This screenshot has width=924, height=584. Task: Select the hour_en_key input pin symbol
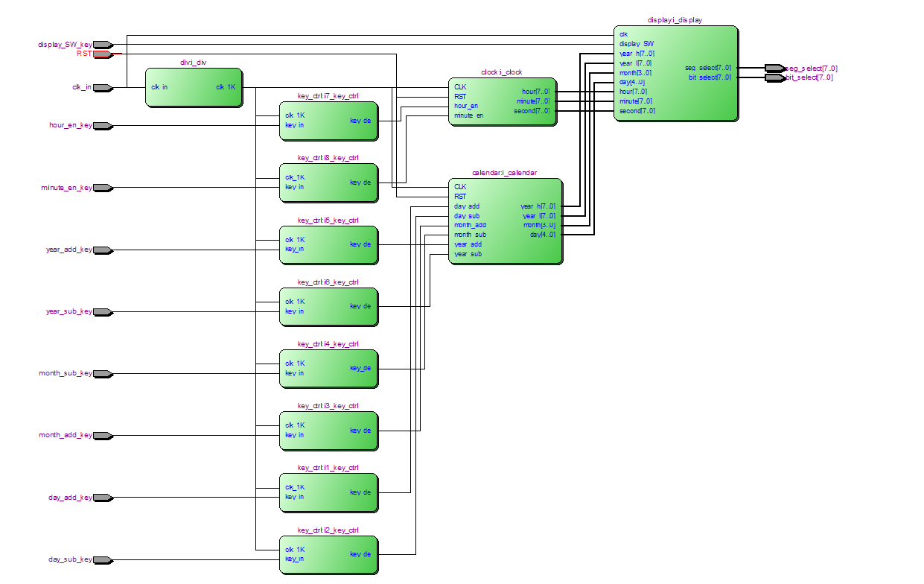click(103, 126)
